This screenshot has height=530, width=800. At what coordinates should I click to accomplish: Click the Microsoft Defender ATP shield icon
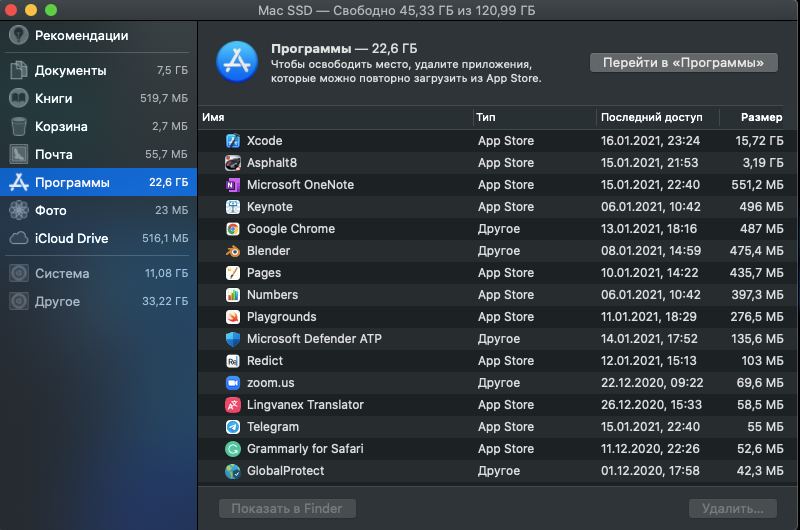233,339
